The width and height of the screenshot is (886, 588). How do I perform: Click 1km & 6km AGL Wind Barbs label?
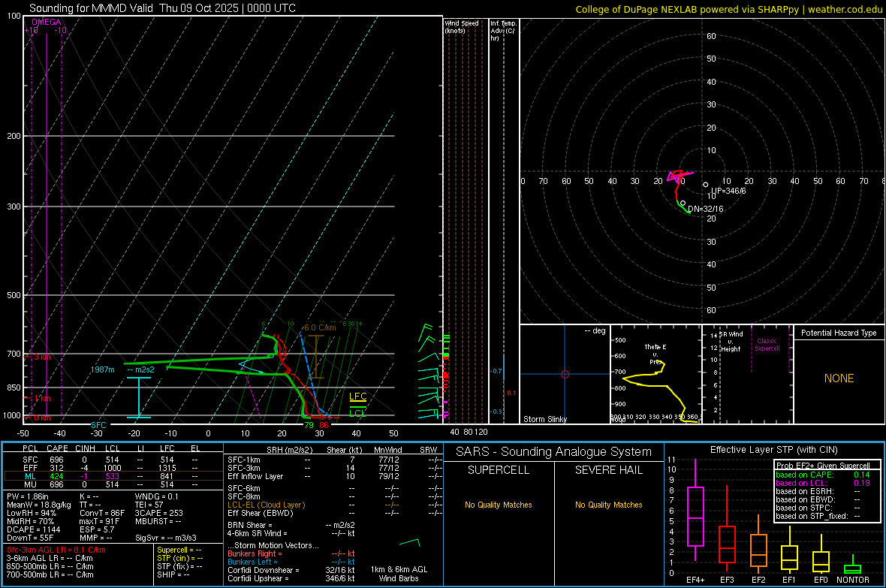click(399, 574)
